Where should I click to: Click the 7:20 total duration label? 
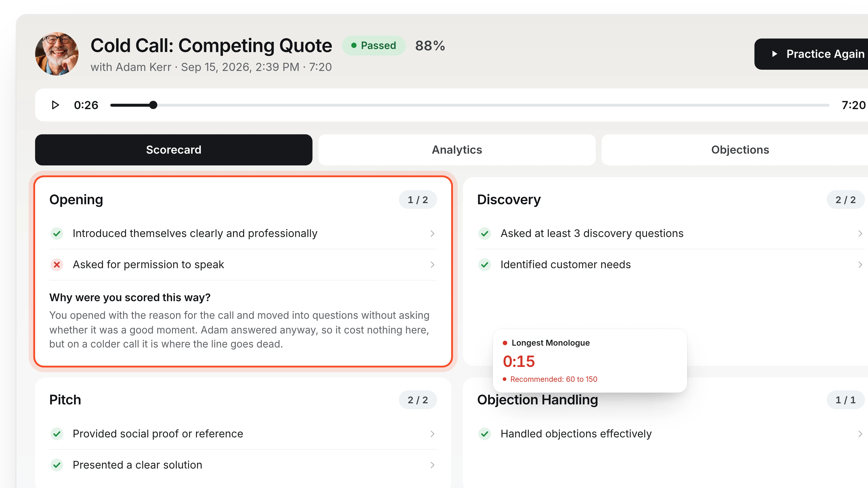pos(854,105)
